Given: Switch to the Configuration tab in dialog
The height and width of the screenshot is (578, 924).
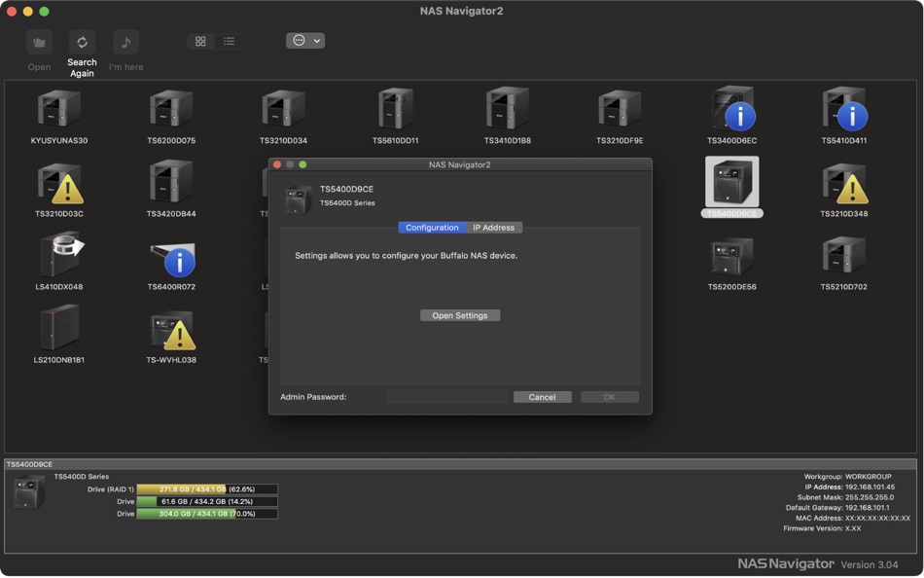Looking at the screenshot, I should click(x=432, y=228).
